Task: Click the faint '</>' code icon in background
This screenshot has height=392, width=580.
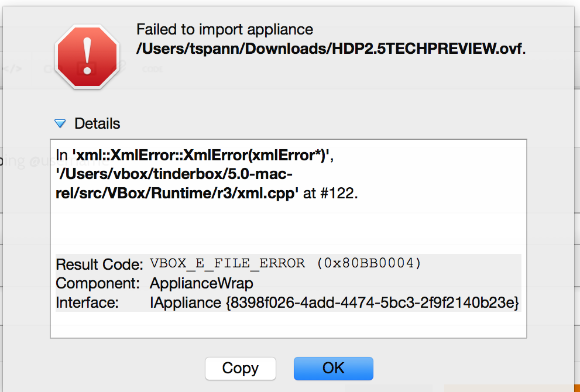Action: coord(12,68)
